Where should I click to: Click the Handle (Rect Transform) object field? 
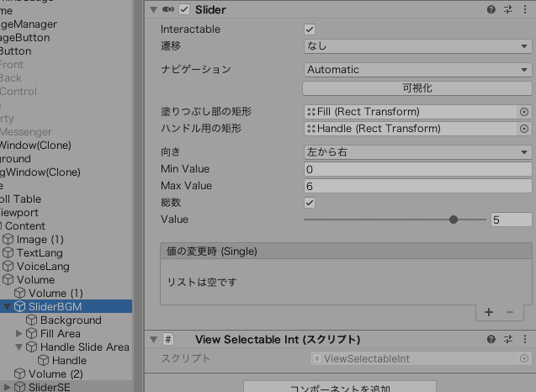point(411,129)
